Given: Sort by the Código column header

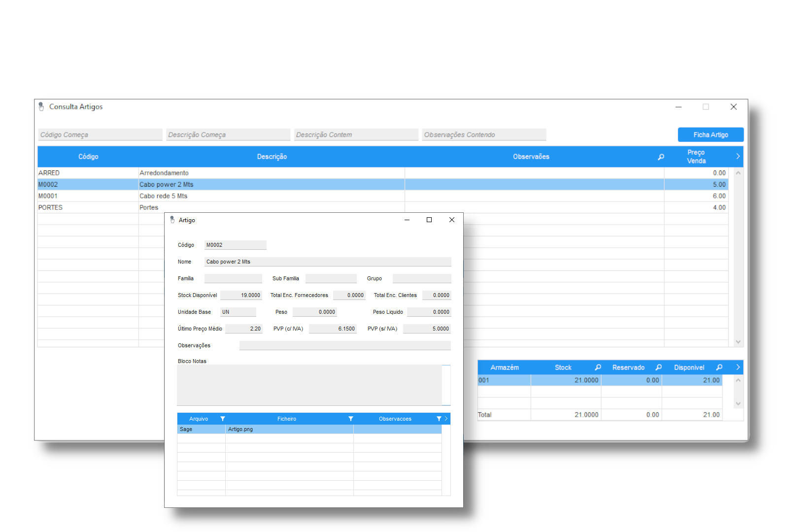Looking at the screenshot, I should click(x=88, y=157).
